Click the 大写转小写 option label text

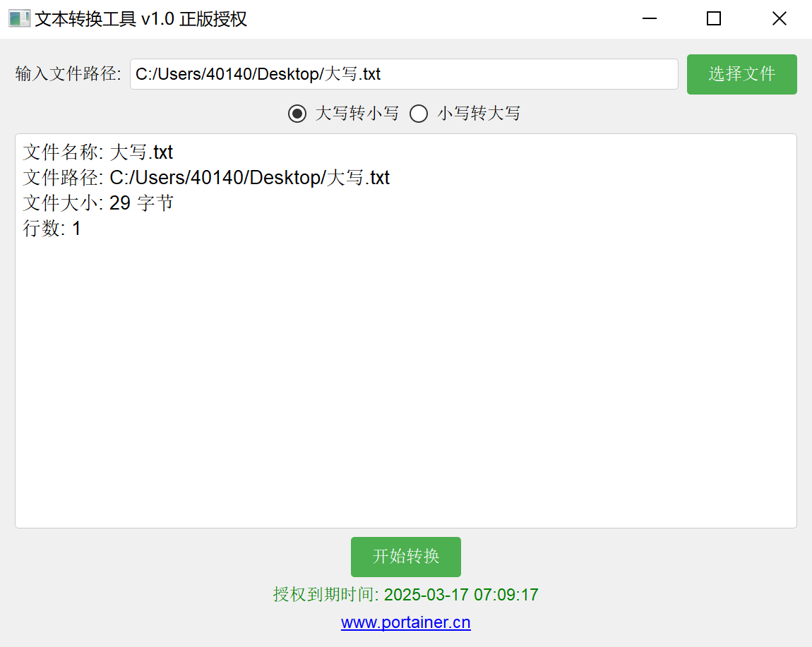coord(357,114)
